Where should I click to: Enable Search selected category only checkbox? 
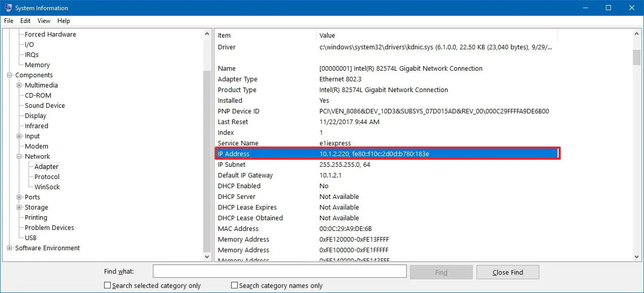[x=107, y=285]
